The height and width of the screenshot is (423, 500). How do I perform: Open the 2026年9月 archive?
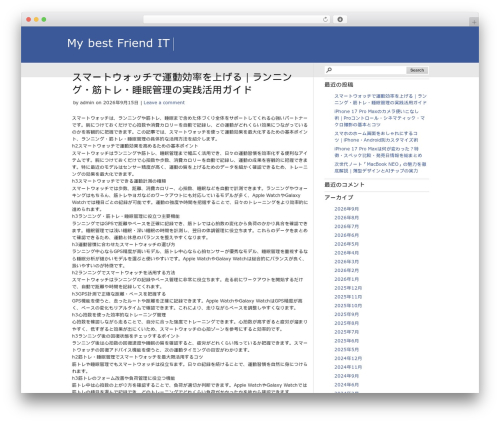[x=347, y=209]
